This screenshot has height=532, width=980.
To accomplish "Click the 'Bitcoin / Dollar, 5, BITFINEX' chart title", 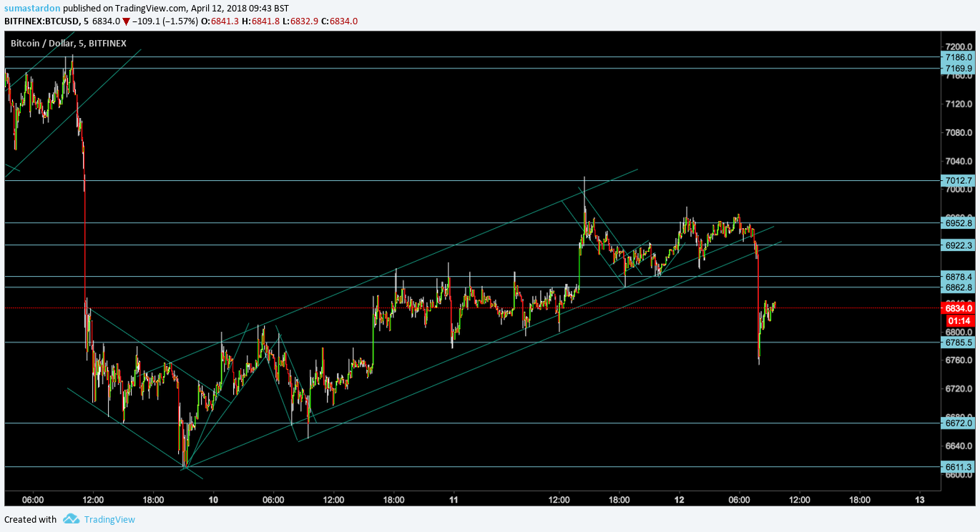I will tap(69, 43).
